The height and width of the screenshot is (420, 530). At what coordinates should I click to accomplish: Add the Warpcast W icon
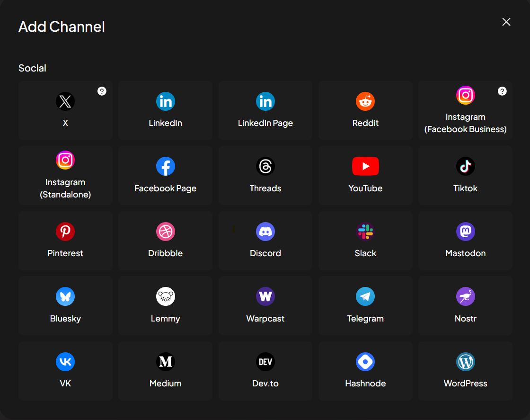[x=265, y=296]
